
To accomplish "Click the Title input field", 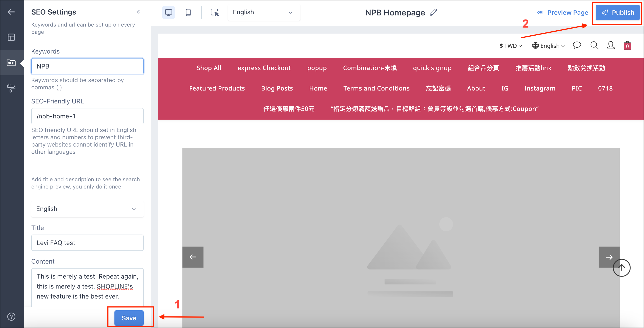I will (87, 243).
